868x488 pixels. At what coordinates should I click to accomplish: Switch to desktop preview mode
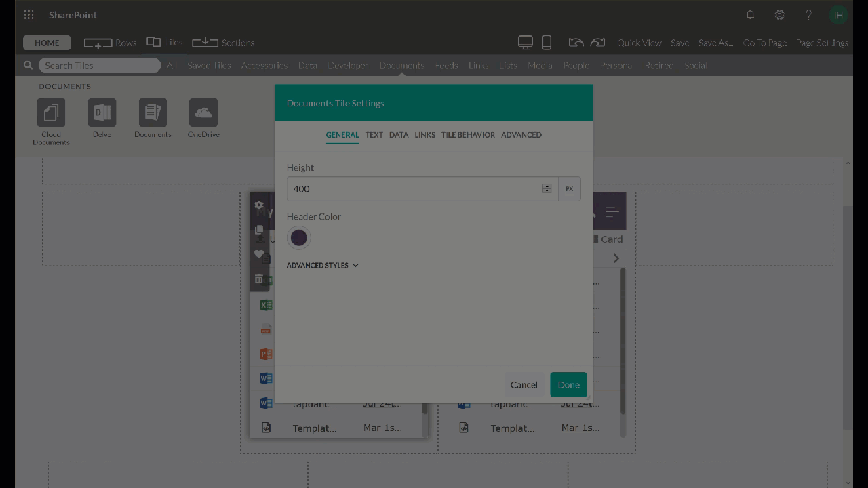(526, 43)
